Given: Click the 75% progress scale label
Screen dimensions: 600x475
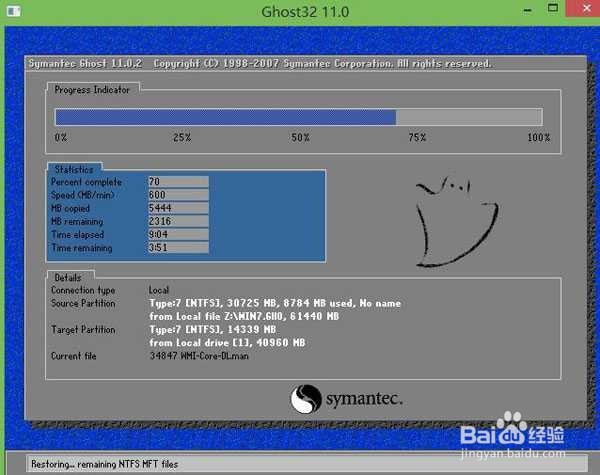Looking at the screenshot, I should point(417,137).
